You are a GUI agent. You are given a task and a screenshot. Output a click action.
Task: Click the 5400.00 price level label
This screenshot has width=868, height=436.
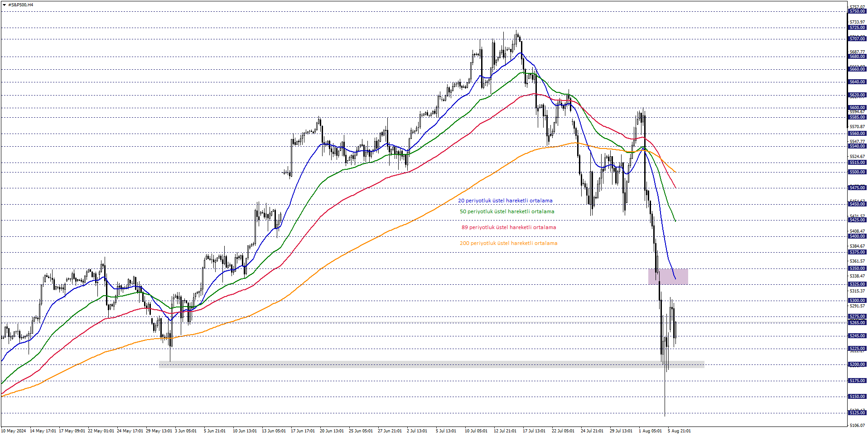point(857,236)
